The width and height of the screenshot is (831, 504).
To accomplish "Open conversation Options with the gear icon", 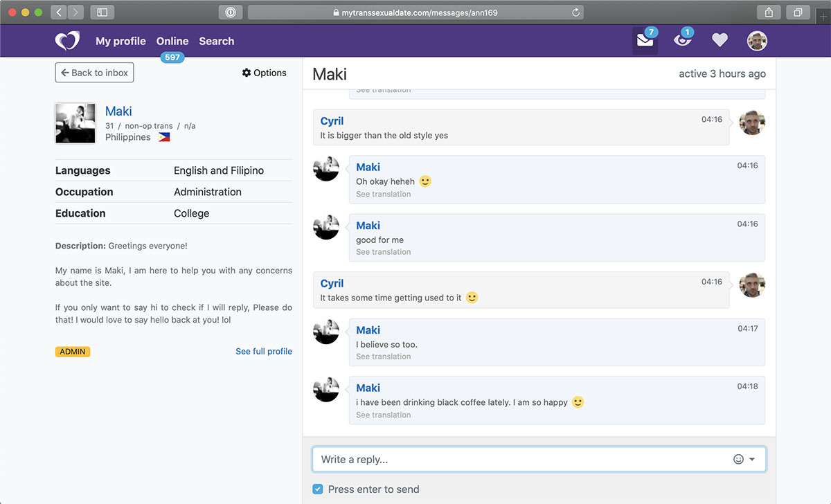I will coord(263,72).
